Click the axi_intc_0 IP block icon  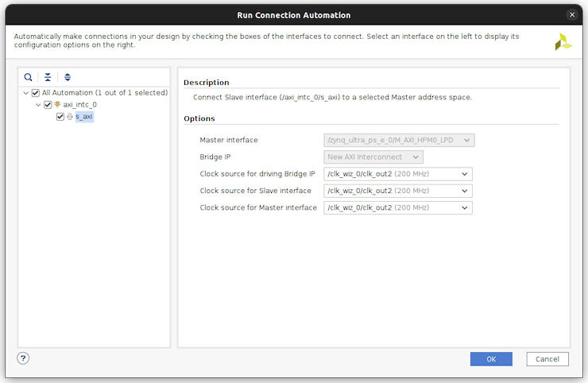click(57, 105)
